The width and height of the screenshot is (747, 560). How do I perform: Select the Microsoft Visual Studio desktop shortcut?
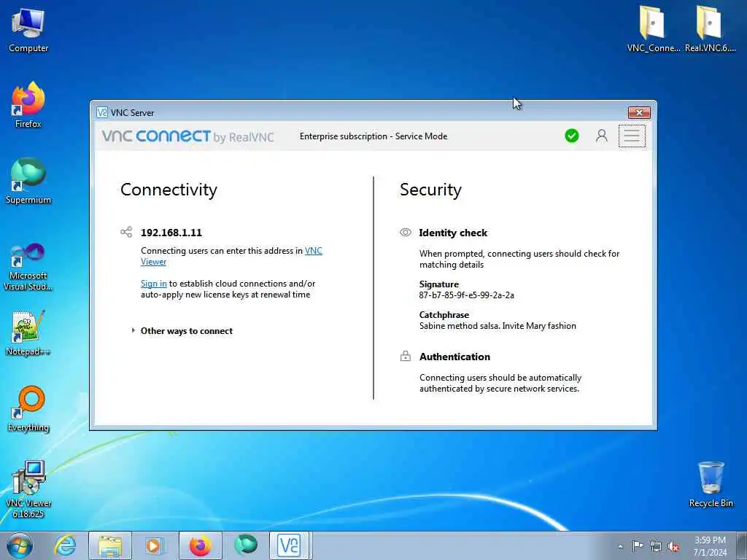click(28, 267)
